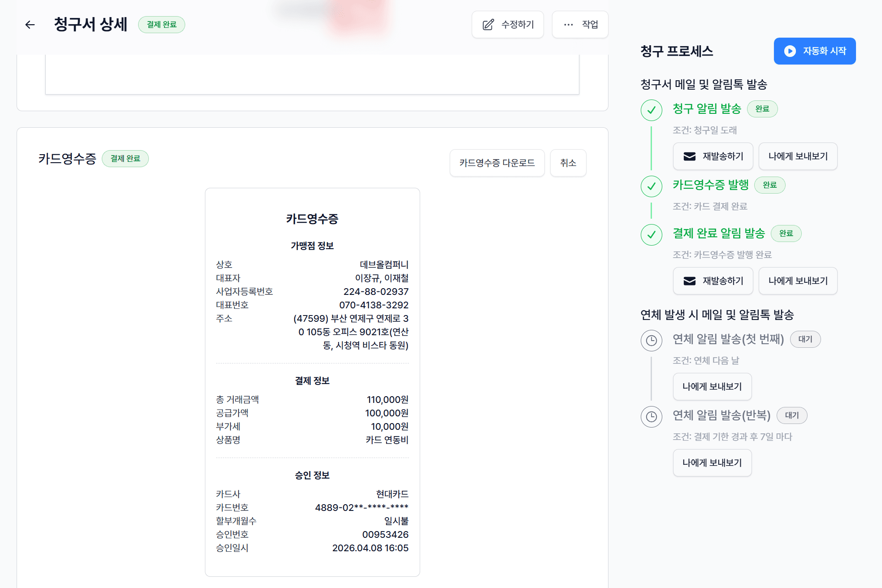Click the 결제 완료 알림 발송 step title
The width and height of the screenshot is (882, 588).
(718, 233)
